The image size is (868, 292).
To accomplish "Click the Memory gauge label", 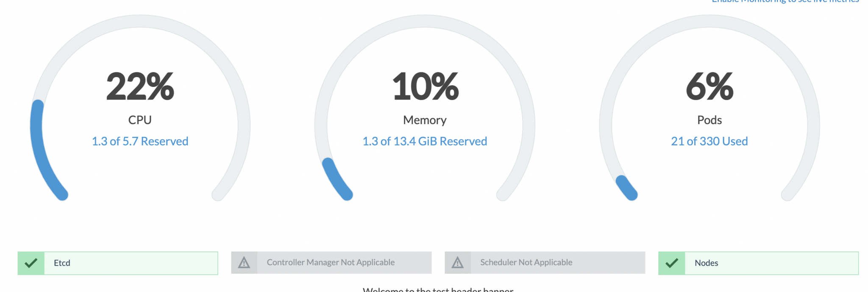I will pos(425,120).
